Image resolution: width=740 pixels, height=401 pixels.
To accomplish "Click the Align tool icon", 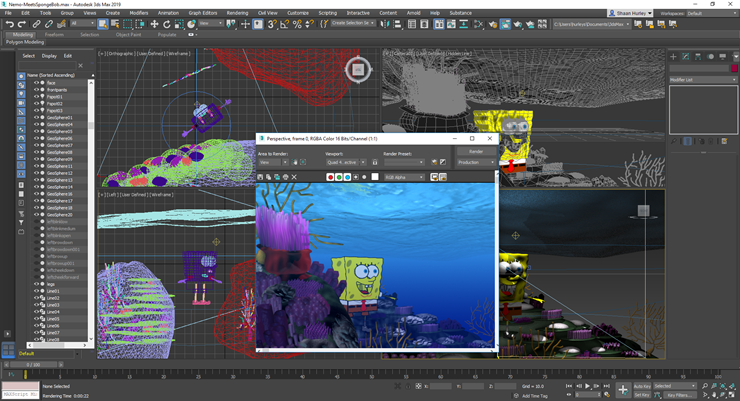I will 397,24.
